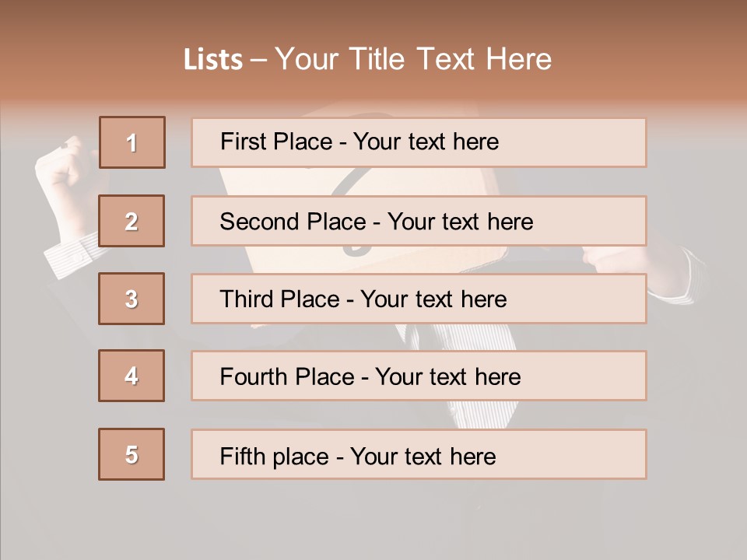
Task: Click the word "Fourth" in the list
Action: [x=255, y=376]
